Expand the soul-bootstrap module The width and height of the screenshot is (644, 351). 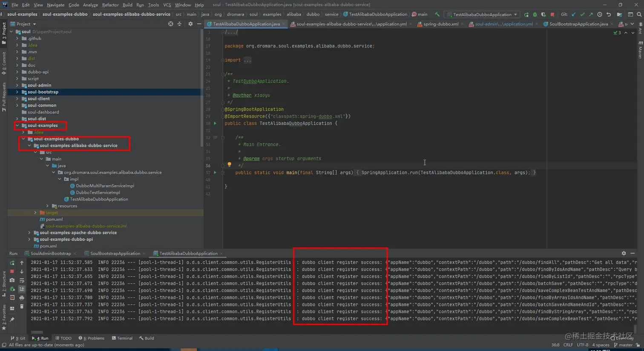(x=17, y=92)
